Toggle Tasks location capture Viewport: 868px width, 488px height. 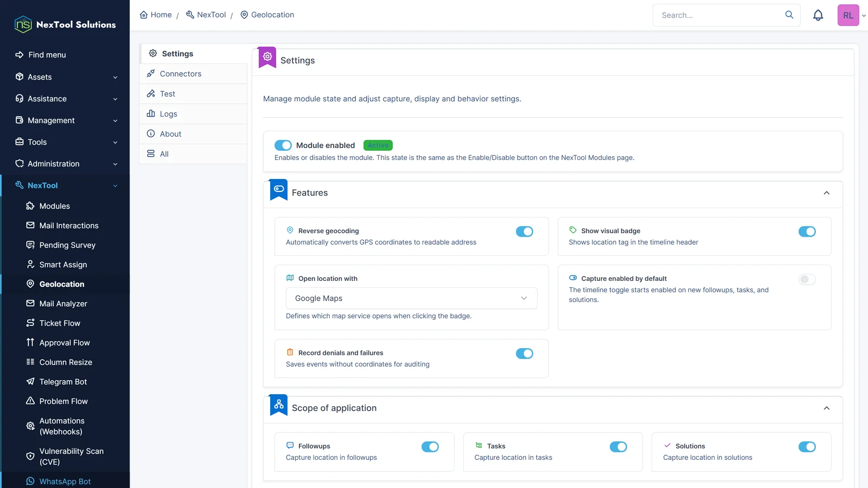click(x=618, y=447)
